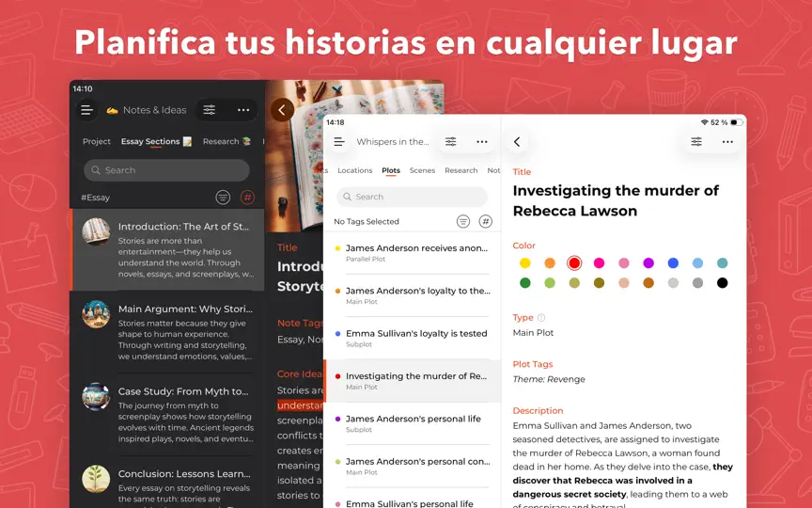Tap the Wi-Fi status icon in light window
The height and width of the screenshot is (508, 812).
click(x=704, y=122)
